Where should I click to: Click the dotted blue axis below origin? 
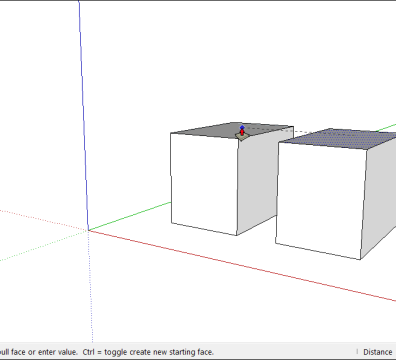pyautogui.click(x=91, y=286)
